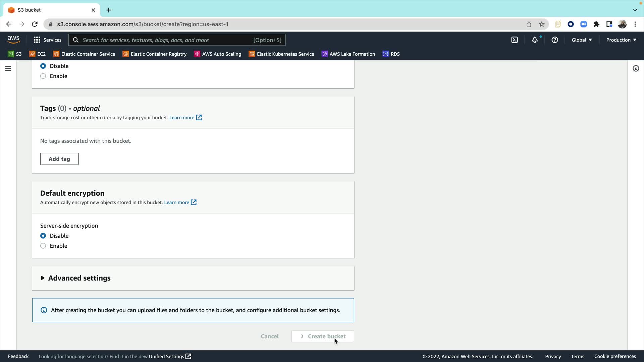
Task: Click the Add tag button
Action: pos(59,159)
